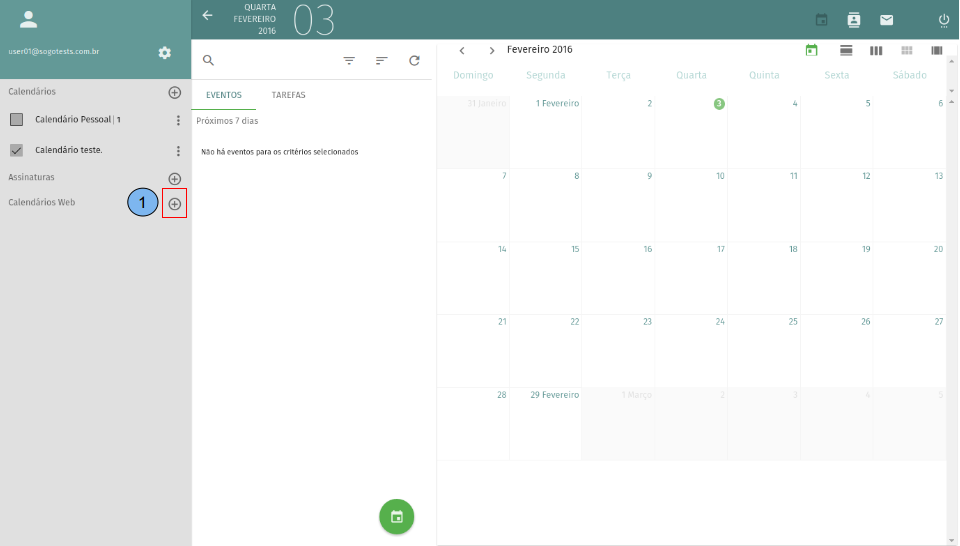Click the green new event button
This screenshot has height=546, width=960.
[x=397, y=517]
